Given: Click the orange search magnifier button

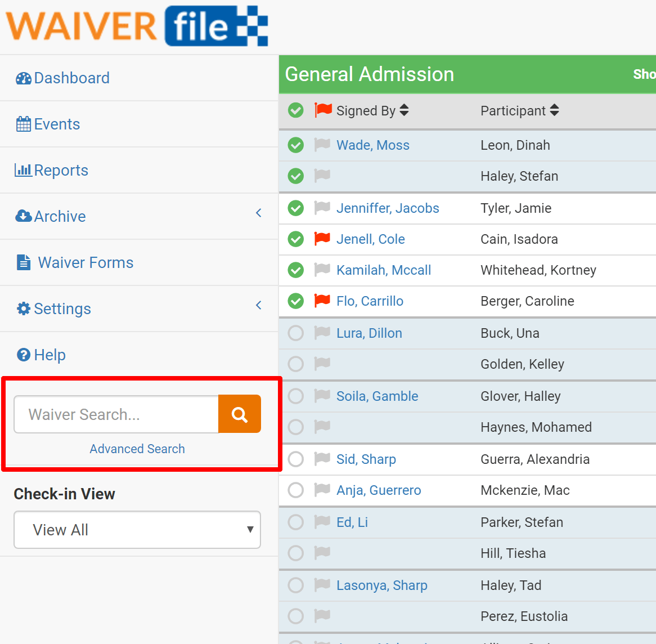Looking at the screenshot, I should (240, 414).
